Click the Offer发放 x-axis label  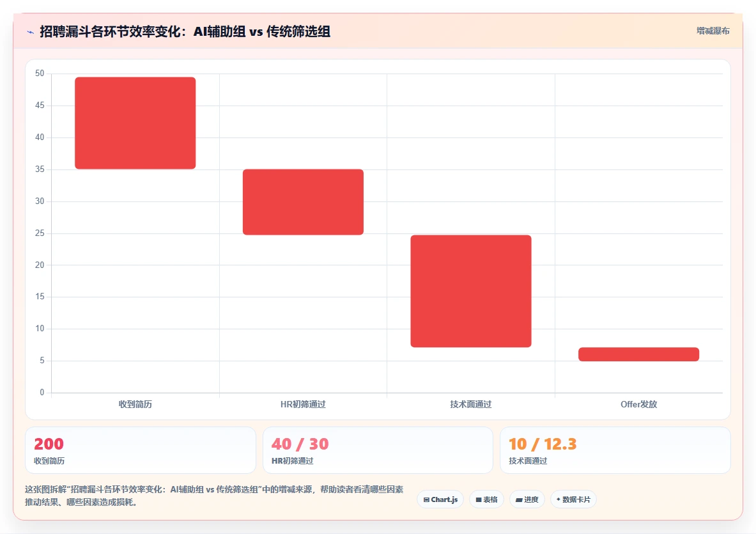(x=639, y=404)
